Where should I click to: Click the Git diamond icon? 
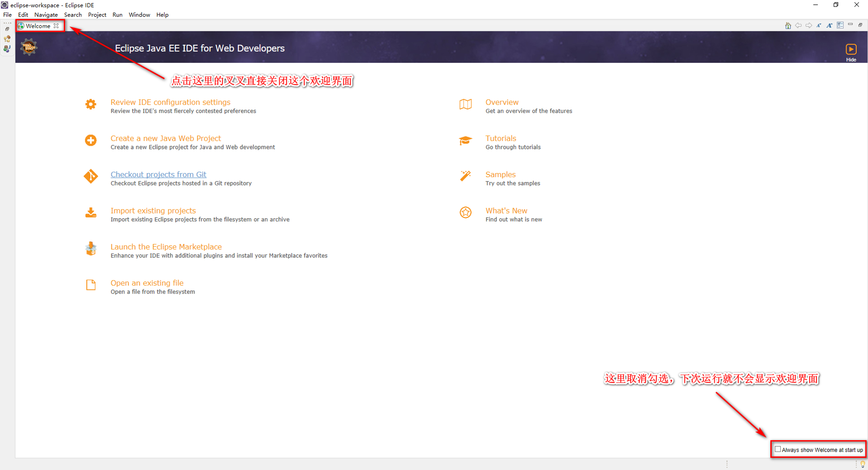(x=91, y=176)
